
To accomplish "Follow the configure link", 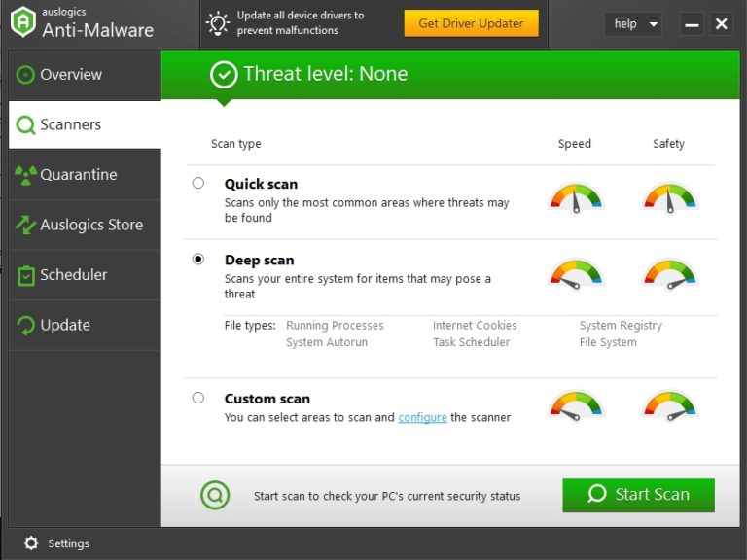I will coord(422,418).
